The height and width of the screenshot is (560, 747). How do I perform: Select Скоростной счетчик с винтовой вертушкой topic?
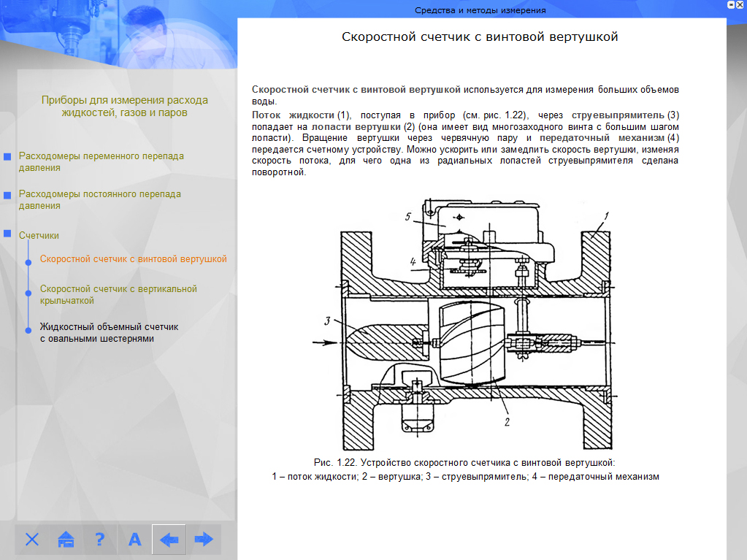[x=133, y=258]
